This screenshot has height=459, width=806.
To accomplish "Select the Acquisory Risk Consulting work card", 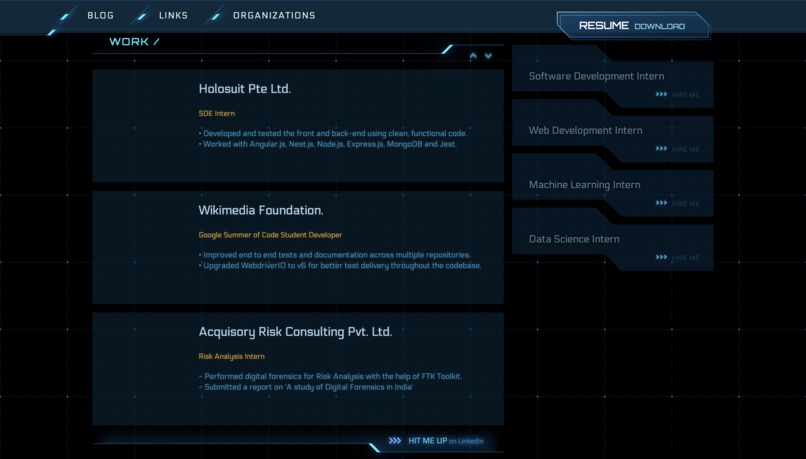I will [298, 369].
